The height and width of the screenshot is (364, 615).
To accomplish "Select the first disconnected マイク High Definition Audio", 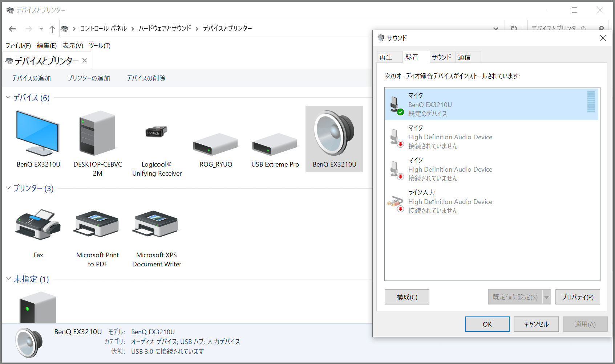I will coord(491,136).
